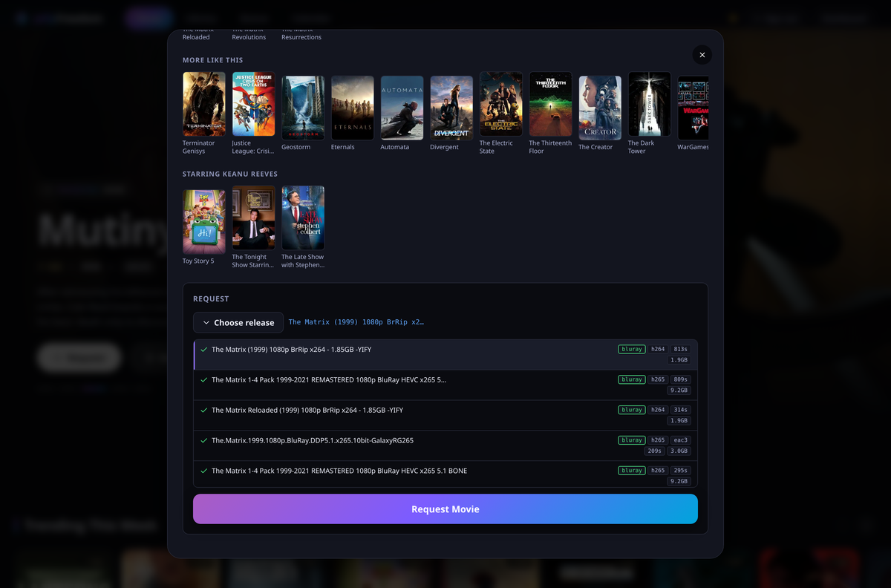Click checkmark icon on Matrix Reloaded release

click(x=204, y=410)
